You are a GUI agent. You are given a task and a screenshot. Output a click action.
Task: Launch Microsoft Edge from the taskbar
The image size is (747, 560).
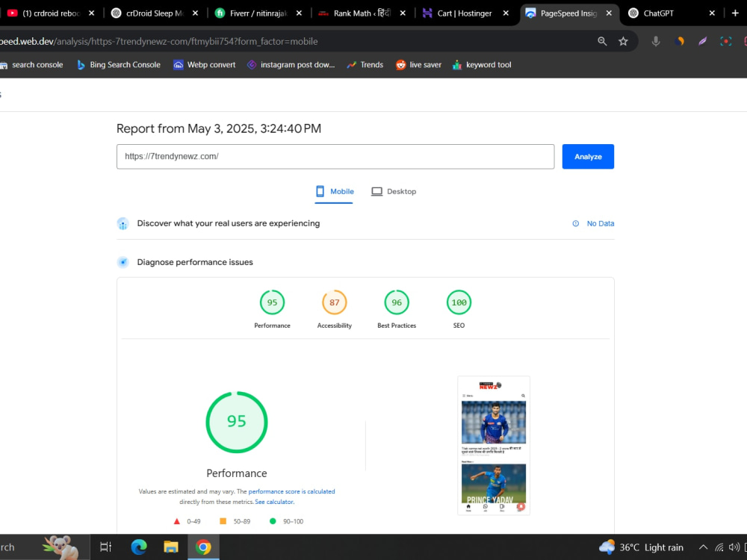pos(139,547)
